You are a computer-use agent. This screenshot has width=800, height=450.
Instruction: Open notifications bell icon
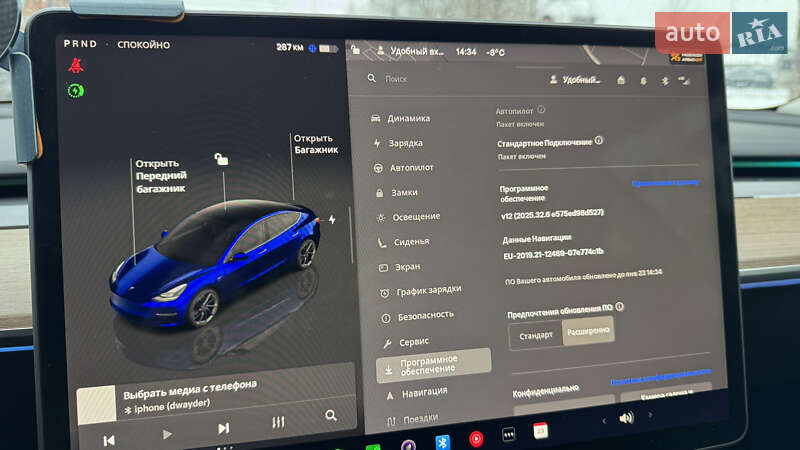643,81
